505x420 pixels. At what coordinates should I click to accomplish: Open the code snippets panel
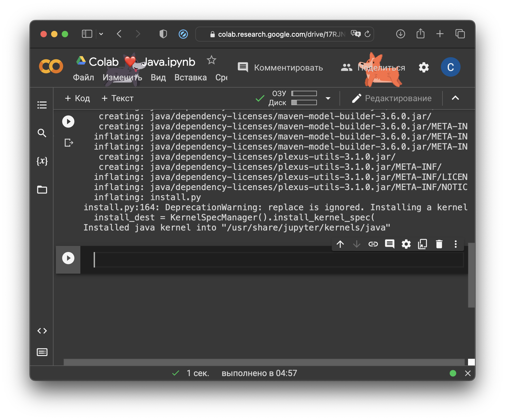click(42, 331)
